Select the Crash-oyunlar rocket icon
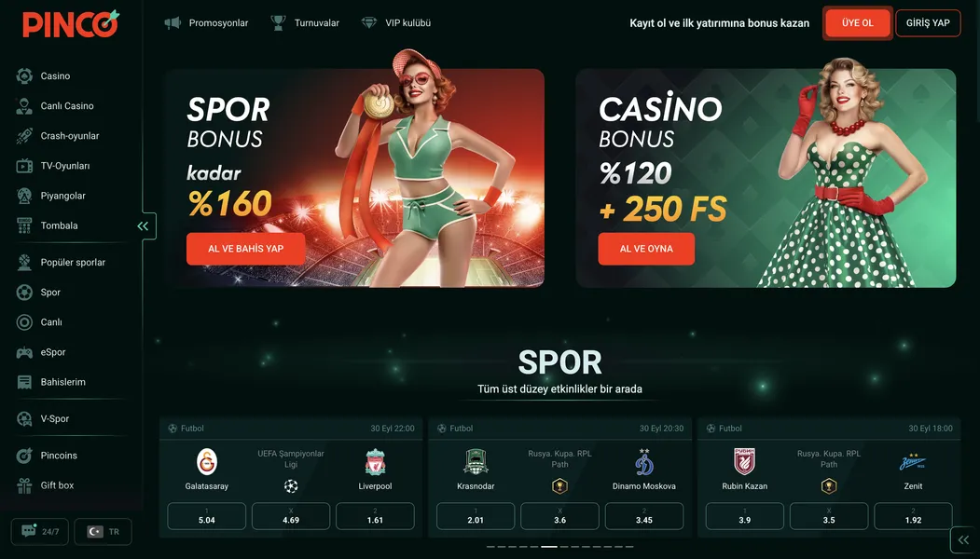 tap(24, 136)
